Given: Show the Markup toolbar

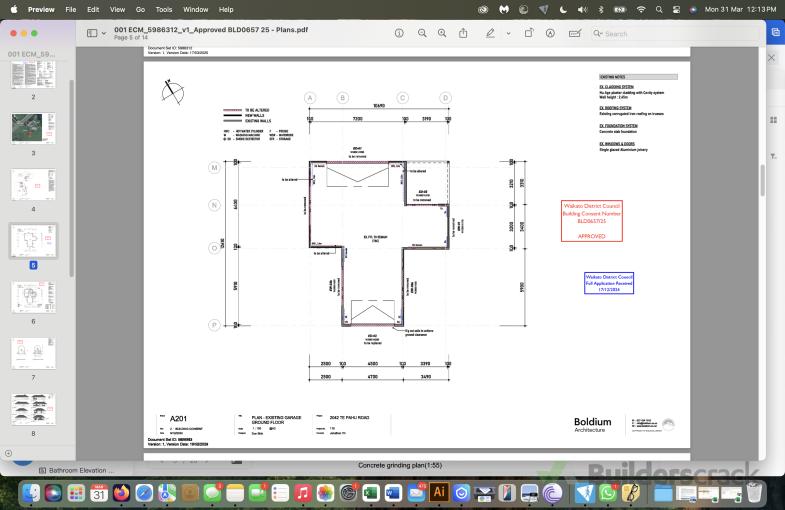Looking at the screenshot, I should click(x=550, y=33).
